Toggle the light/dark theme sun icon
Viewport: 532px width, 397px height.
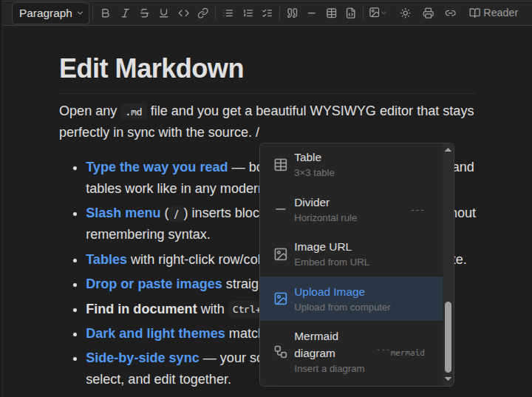pos(405,13)
